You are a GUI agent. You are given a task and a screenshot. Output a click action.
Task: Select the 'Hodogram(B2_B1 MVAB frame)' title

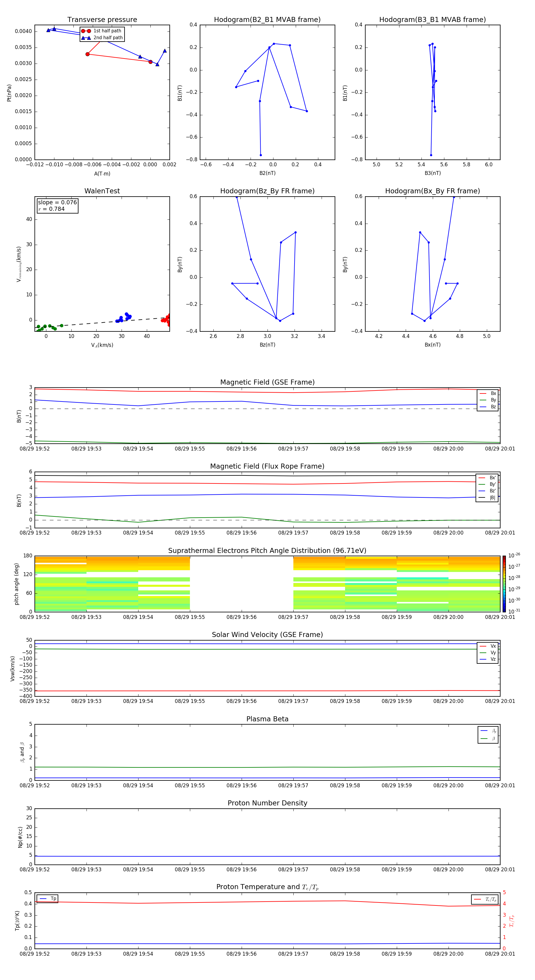[267, 20]
